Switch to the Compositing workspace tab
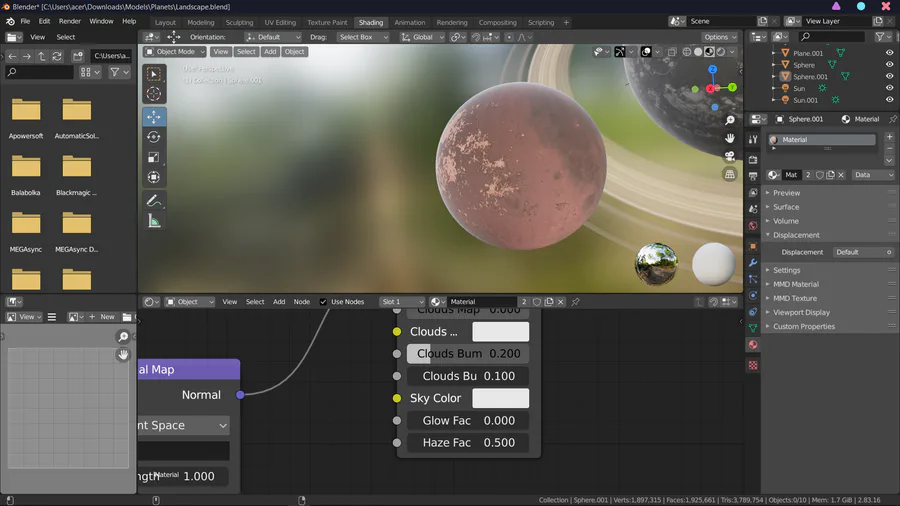The width and height of the screenshot is (900, 506). click(498, 22)
